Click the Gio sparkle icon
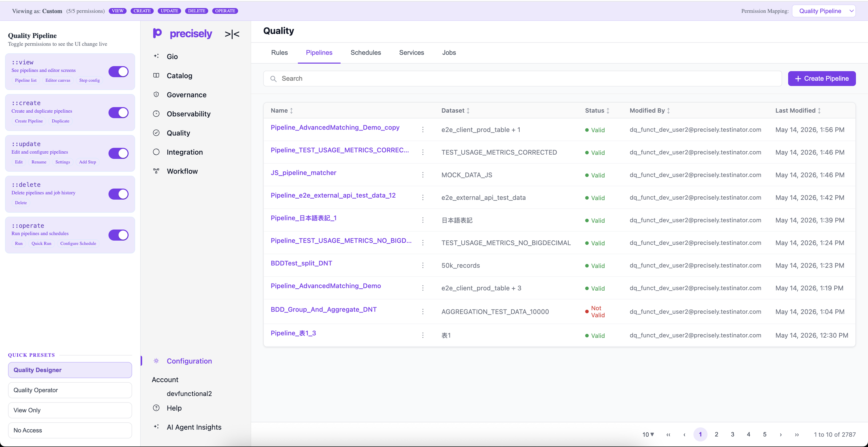This screenshot has height=447, width=868. coord(156,56)
